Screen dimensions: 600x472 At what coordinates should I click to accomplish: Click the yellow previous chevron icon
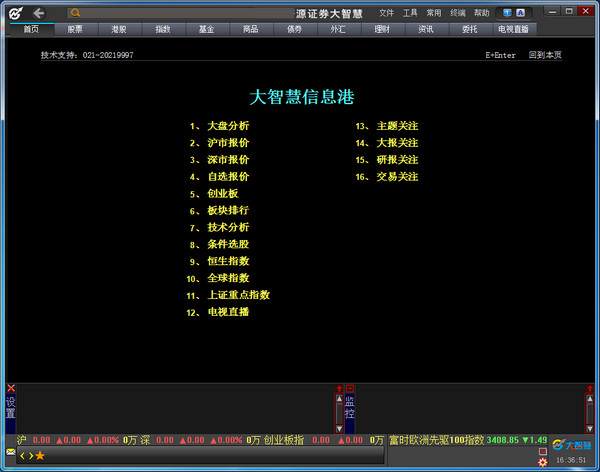[x=23, y=456]
